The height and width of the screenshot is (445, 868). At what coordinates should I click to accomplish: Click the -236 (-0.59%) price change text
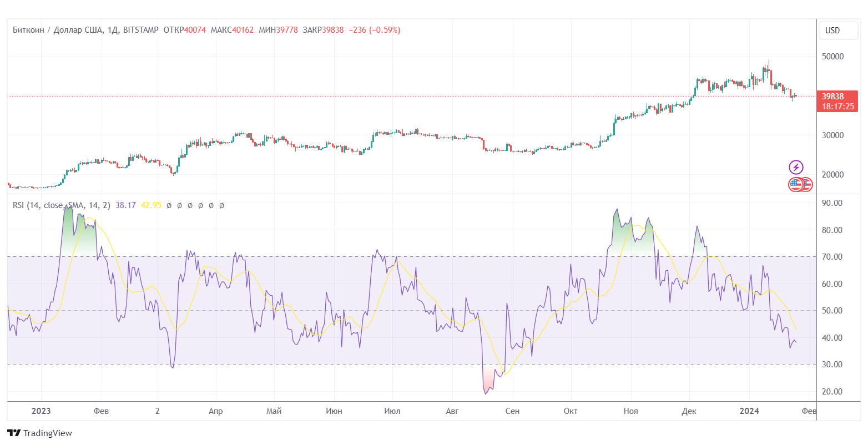pos(374,30)
